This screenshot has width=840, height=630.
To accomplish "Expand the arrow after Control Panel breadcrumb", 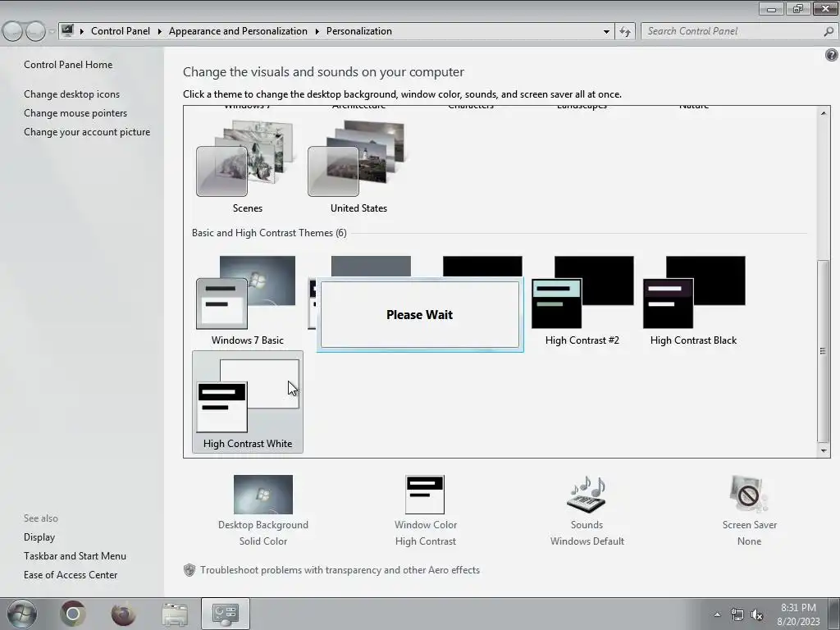I will click(x=160, y=32).
